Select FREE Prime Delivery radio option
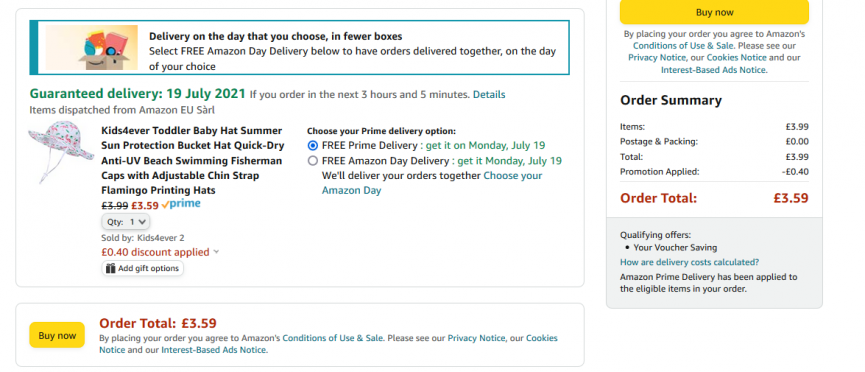 click(x=313, y=146)
